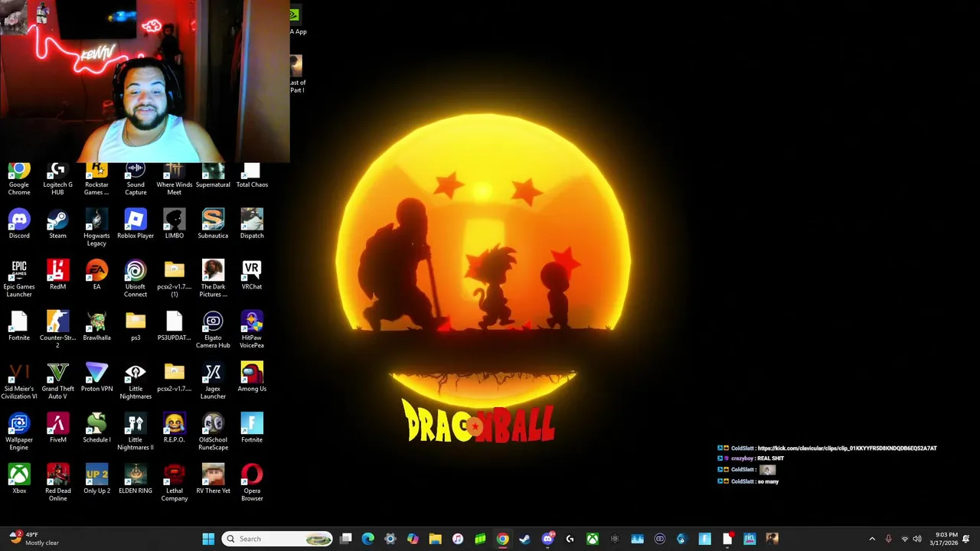
Task: Launch Among Us desktop shortcut
Action: [252, 377]
